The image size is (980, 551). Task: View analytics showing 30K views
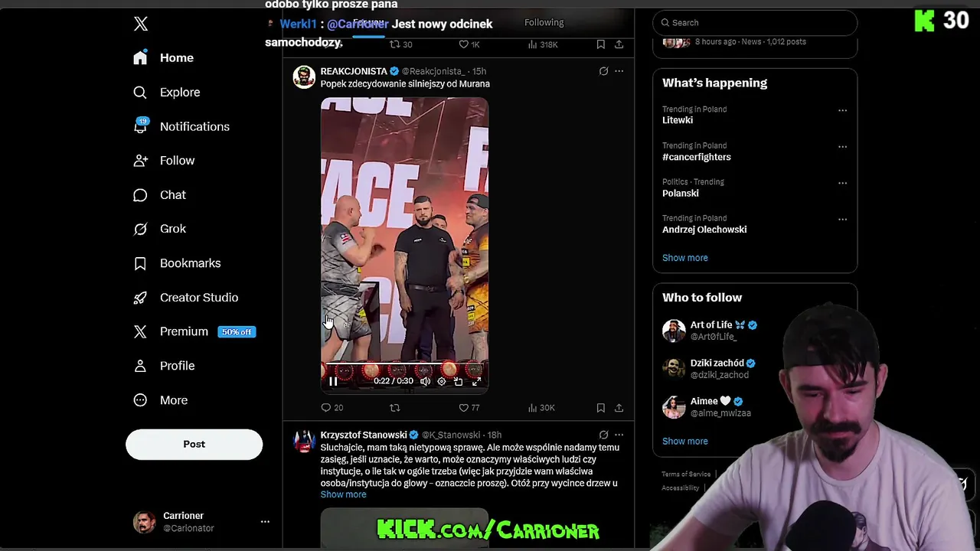541,408
